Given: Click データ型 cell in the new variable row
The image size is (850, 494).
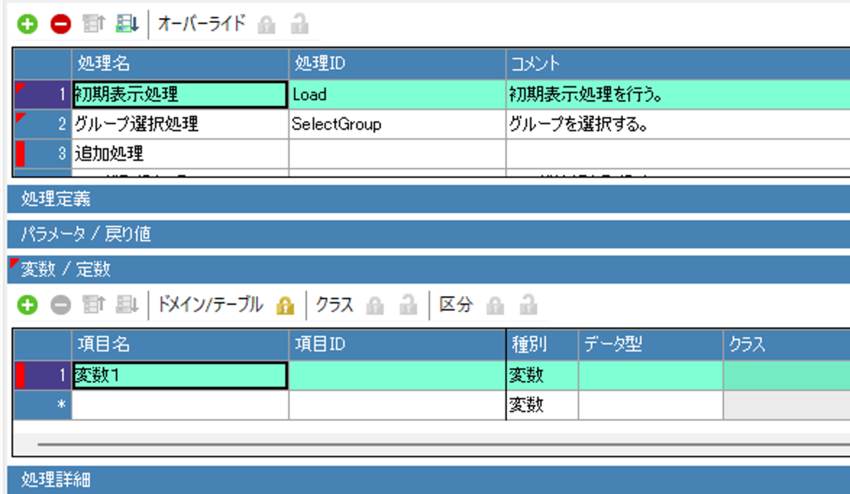Looking at the screenshot, I should coord(651,405).
